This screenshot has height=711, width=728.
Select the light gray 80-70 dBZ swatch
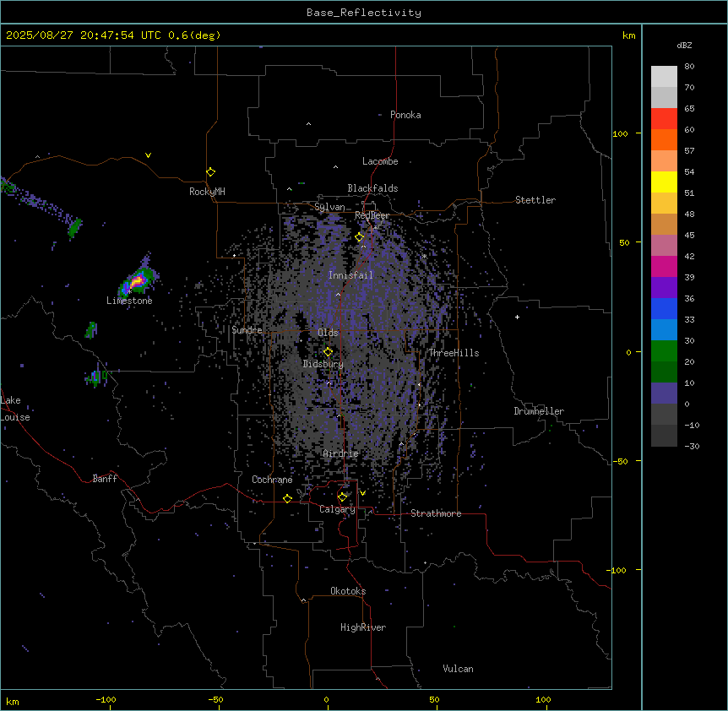(664, 77)
